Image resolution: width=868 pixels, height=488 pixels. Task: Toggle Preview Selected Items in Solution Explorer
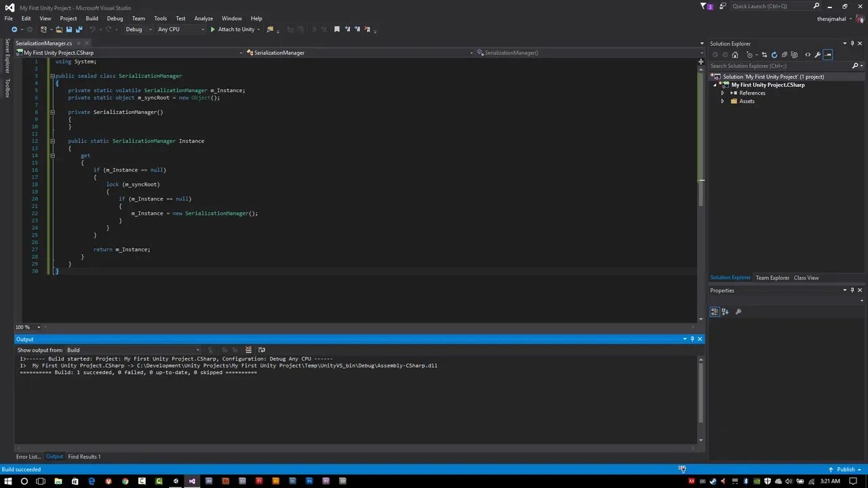[828, 55]
